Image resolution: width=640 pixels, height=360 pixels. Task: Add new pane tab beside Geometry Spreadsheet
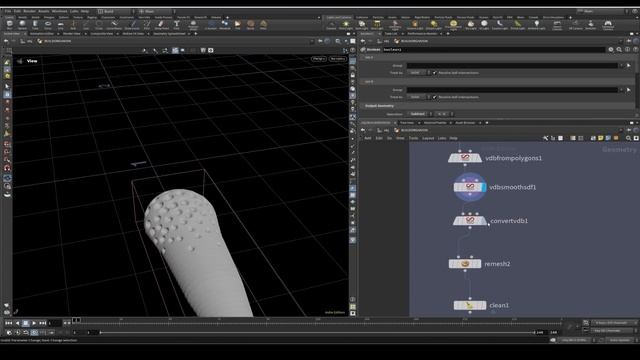pyautogui.click(x=196, y=34)
